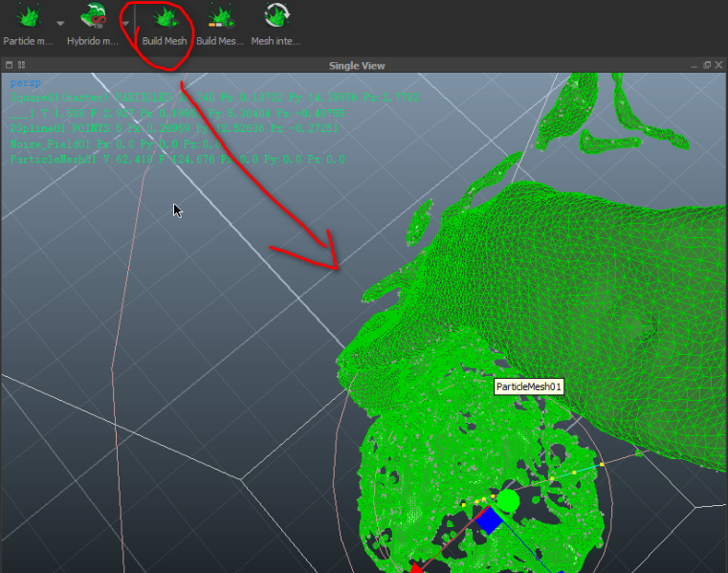Switch viewport to single-pane layout icon
Image resolution: width=728 pixels, height=573 pixels.
9,65
